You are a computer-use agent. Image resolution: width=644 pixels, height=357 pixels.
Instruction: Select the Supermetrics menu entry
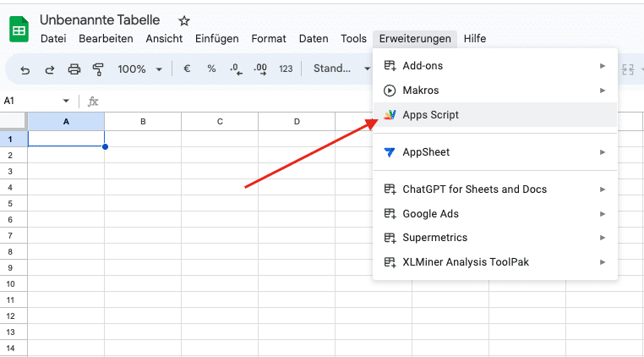(495, 238)
